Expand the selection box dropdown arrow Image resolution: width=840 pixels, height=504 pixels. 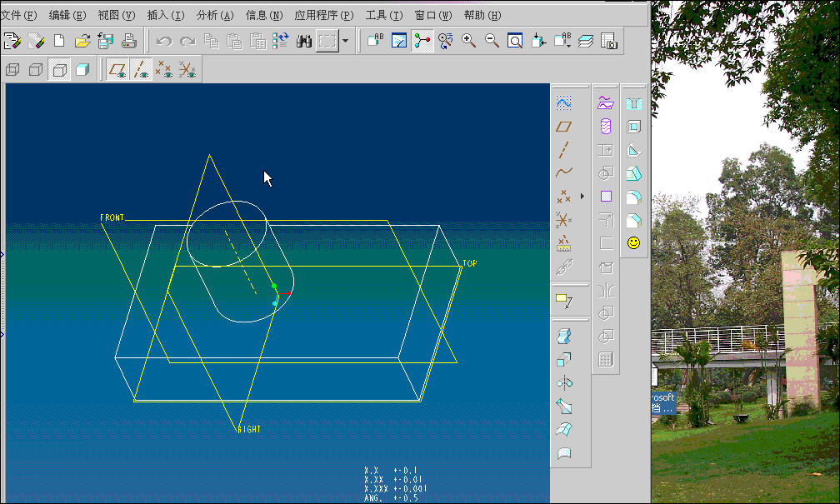click(345, 41)
